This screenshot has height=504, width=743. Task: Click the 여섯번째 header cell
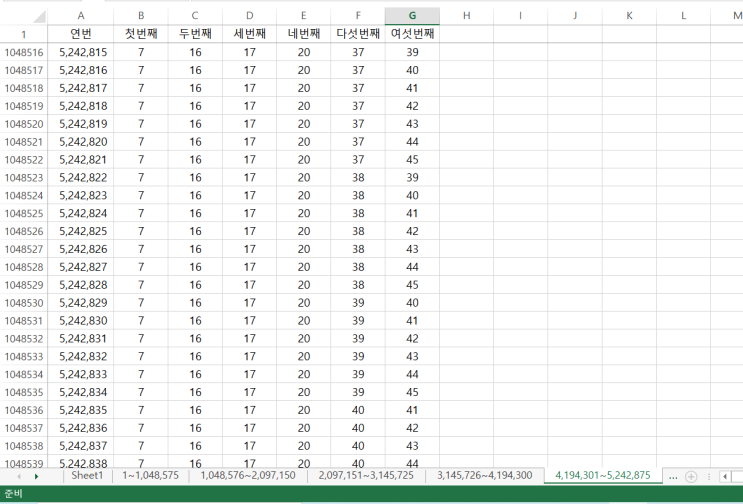point(412,34)
